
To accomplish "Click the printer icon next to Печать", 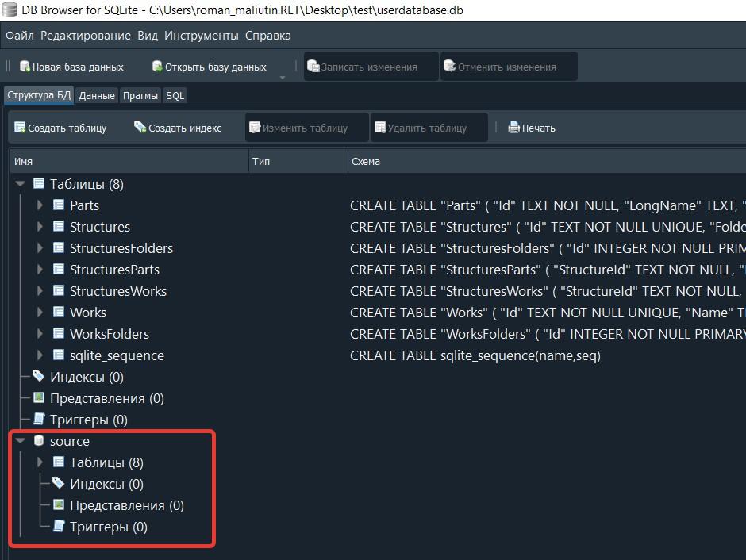I will 513,128.
